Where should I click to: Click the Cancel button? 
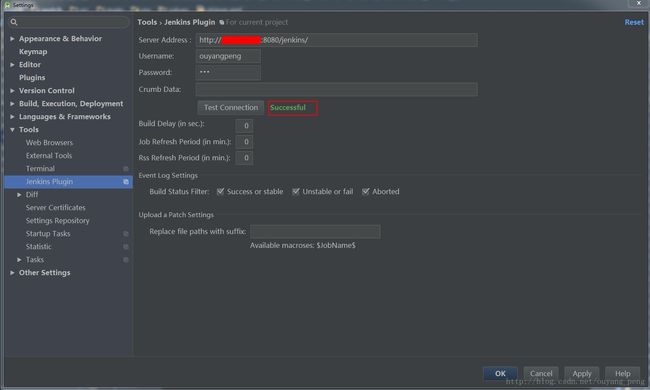541,373
